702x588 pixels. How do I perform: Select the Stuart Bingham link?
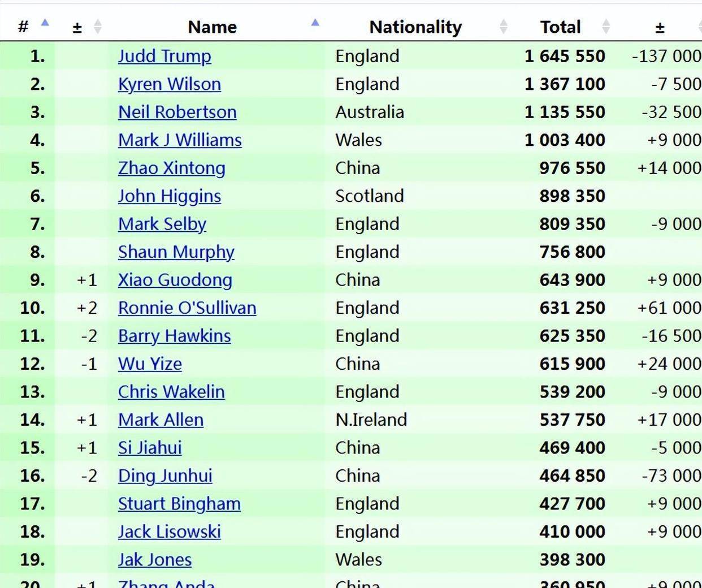(179, 504)
